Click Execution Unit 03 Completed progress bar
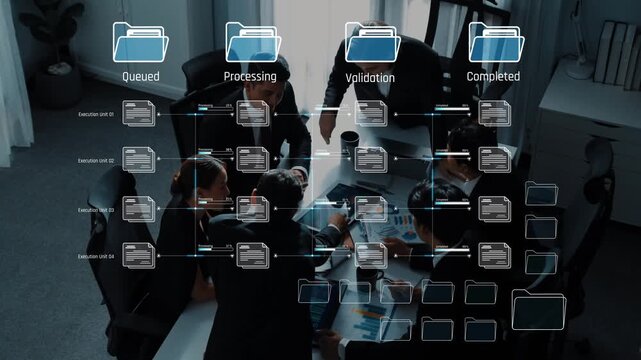This screenshot has height=360, width=641. [x=452, y=203]
